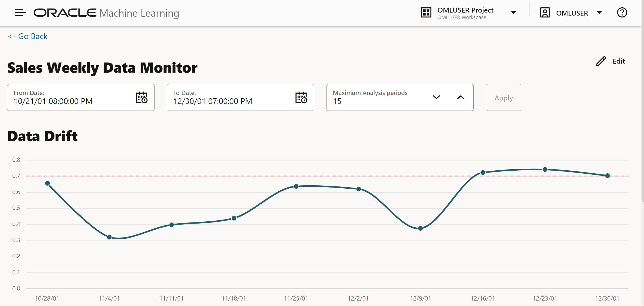Open the To Date calendar picker
The width and height of the screenshot is (644, 306).
pyautogui.click(x=301, y=98)
